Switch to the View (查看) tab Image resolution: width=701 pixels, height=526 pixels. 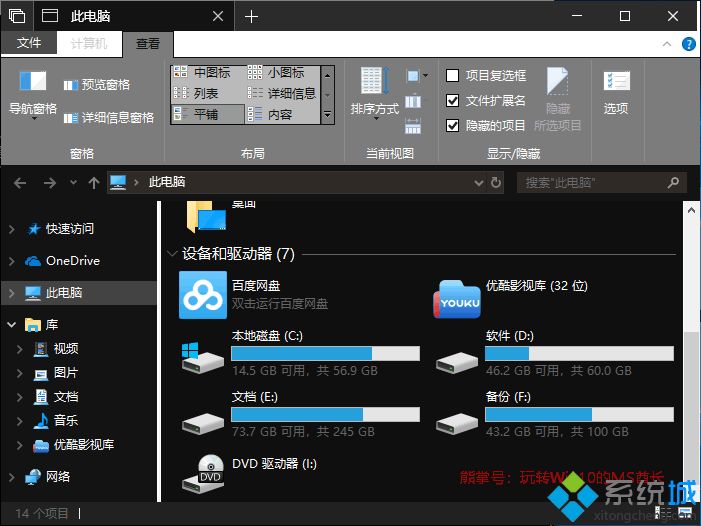148,44
